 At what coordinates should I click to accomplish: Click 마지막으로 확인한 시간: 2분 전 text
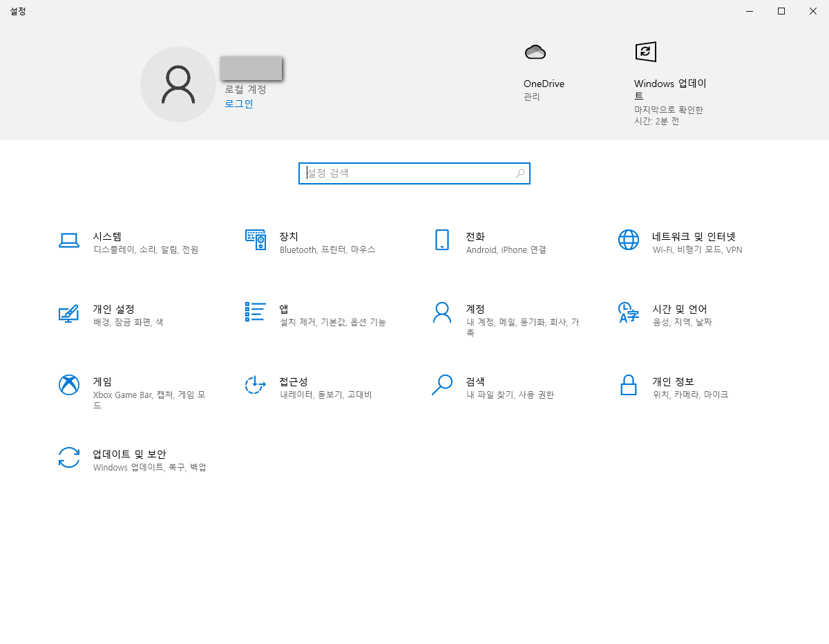coord(669,115)
